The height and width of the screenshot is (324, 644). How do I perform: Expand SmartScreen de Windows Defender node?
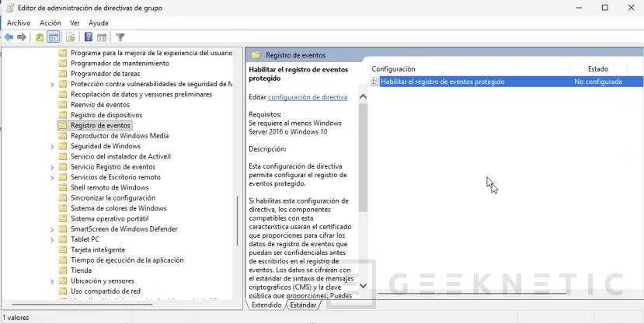pyautogui.click(x=52, y=229)
